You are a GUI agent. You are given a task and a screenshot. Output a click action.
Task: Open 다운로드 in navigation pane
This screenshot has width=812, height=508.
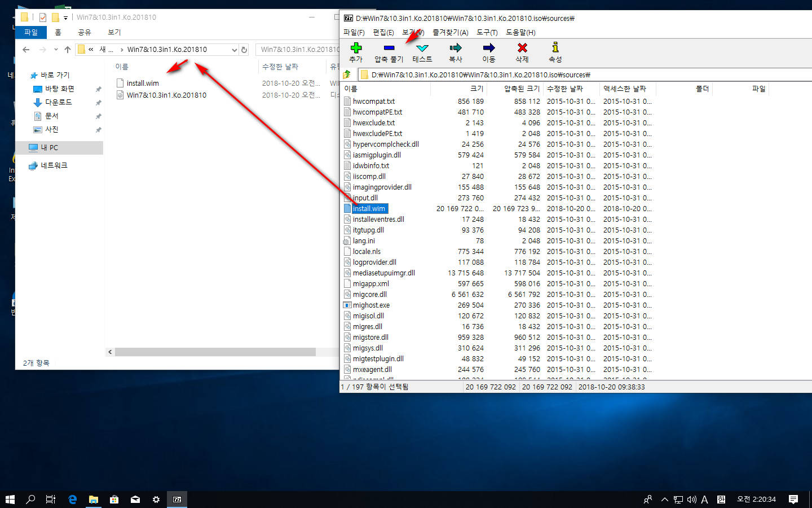(59, 102)
